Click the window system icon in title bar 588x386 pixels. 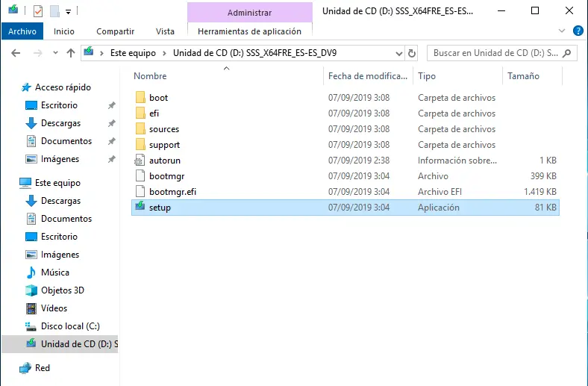(13, 9)
